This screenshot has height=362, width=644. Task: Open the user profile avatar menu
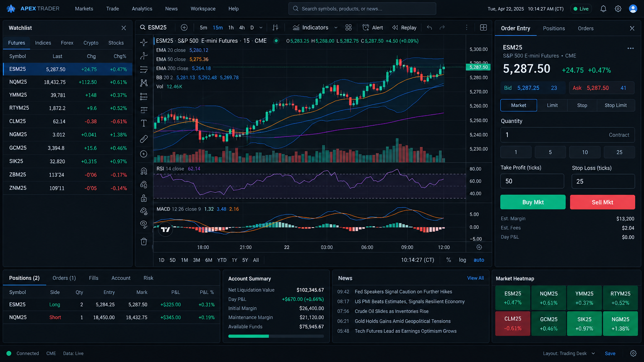click(633, 9)
